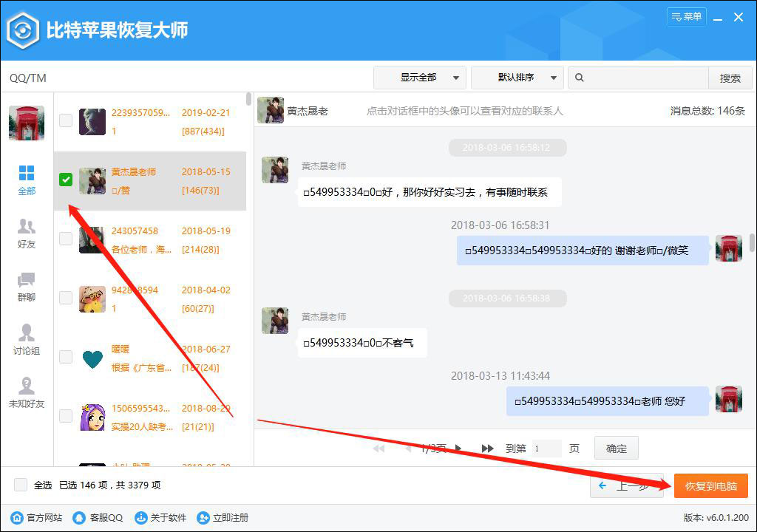This screenshot has height=532, width=757.
Task: Click the 恢复到电脑 recovery button
Action: (710, 486)
